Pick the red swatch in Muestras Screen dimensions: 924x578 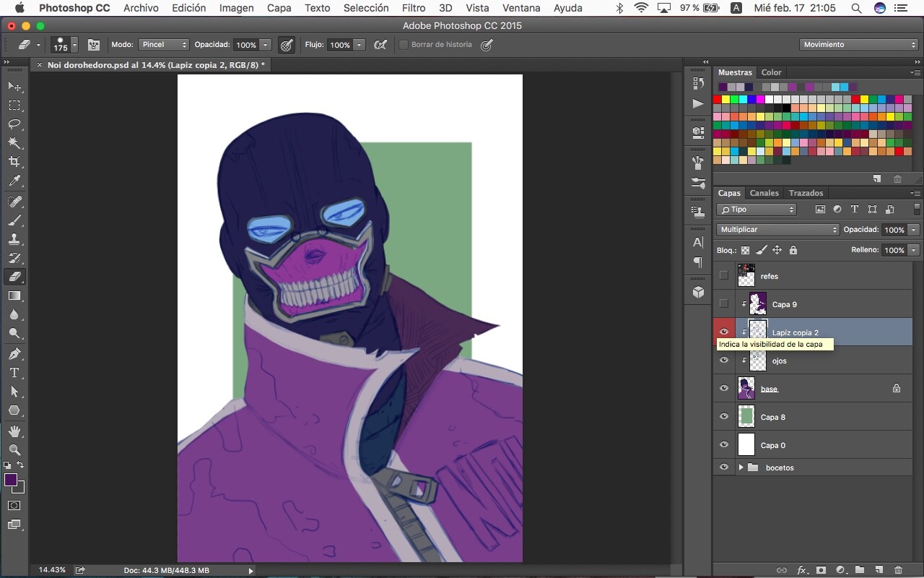(718, 99)
